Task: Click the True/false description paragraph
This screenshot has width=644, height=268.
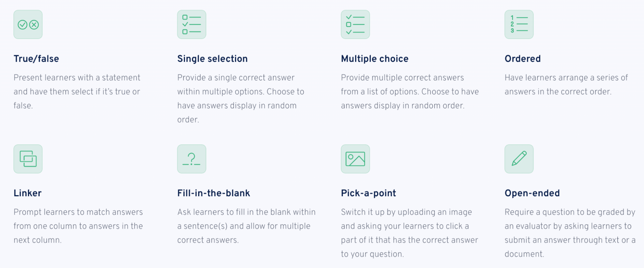Action: (x=77, y=92)
